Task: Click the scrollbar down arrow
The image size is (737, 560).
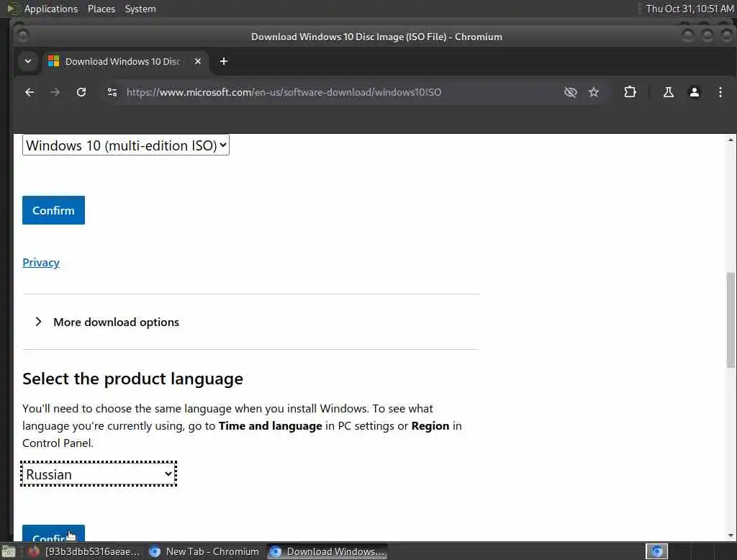Action: point(731,536)
